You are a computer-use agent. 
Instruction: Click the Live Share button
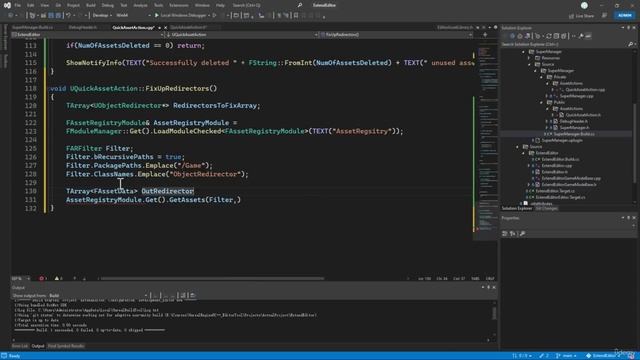pyautogui.click(x=582, y=16)
